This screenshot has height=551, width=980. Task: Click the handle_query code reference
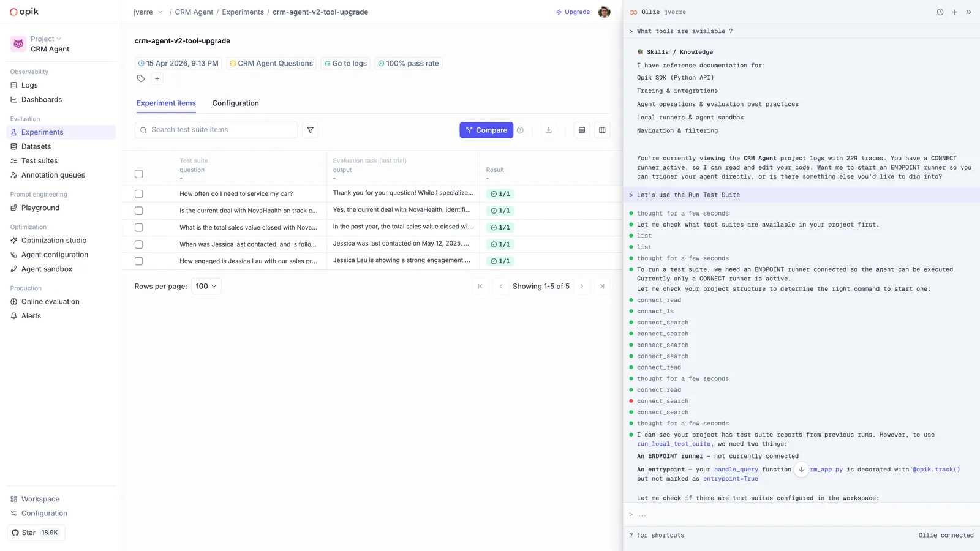click(736, 470)
